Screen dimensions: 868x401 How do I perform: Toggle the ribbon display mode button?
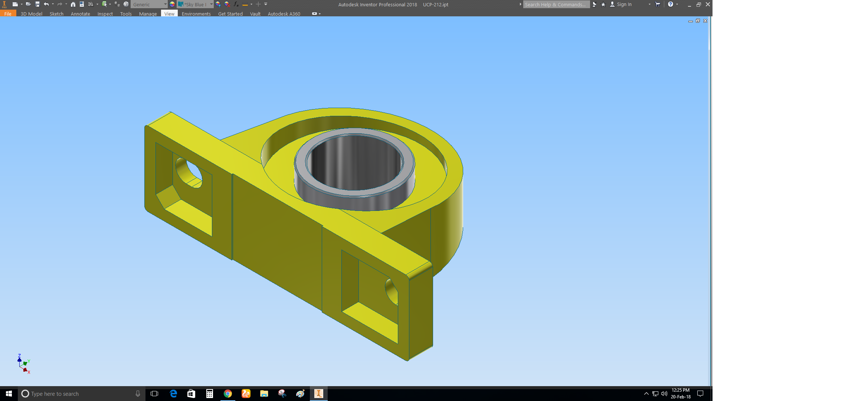pyautogui.click(x=314, y=14)
